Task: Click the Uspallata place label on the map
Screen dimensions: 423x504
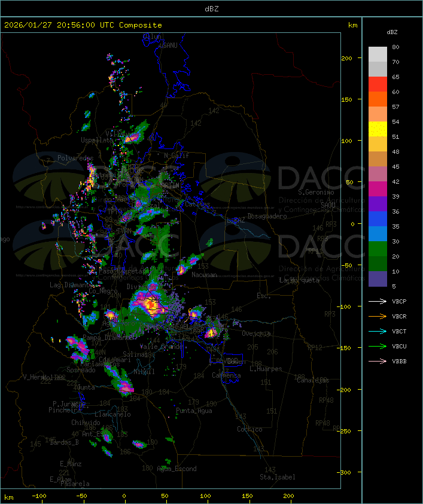Action: coord(97,140)
